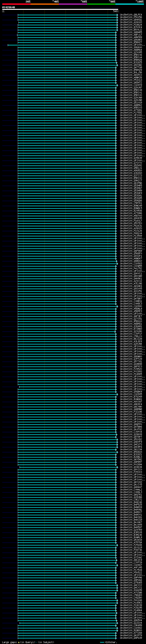Select the UniRef100_Q4PG39 label
The width and height of the screenshot is (146, 644).
click(x=131, y=638)
